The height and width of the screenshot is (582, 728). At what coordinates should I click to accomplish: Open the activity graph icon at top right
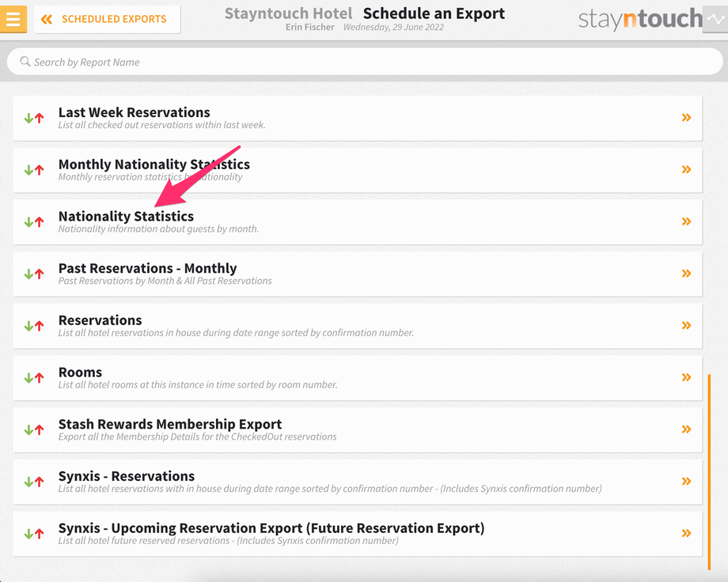[x=715, y=19]
